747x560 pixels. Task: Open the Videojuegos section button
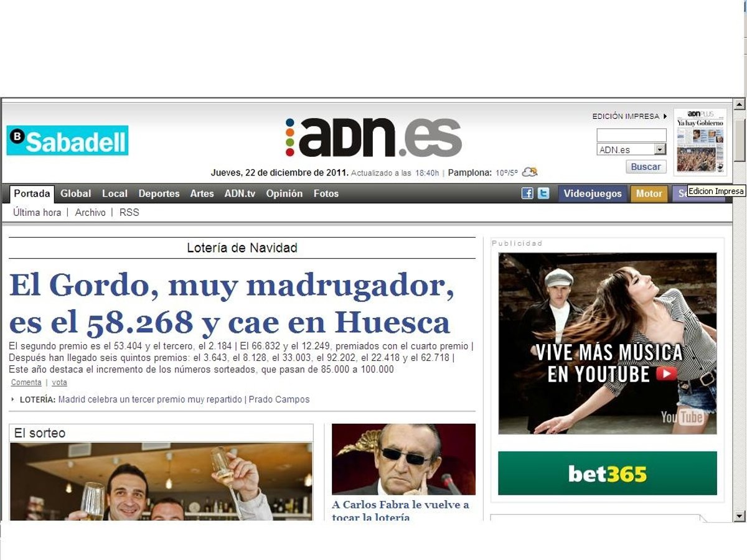coord(592,194)
